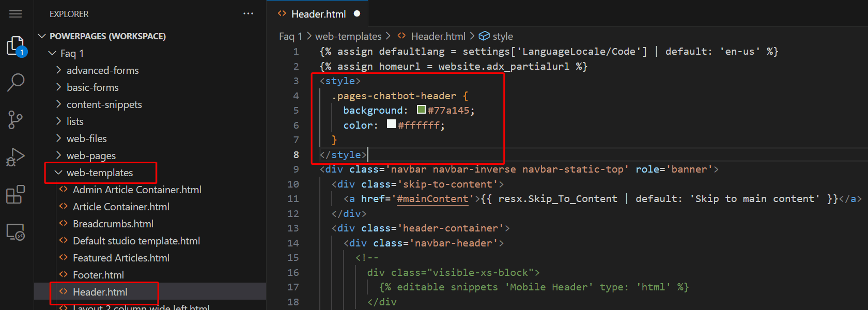
Task: Open the Run and Debug view
Action: [x=16, y=157]
